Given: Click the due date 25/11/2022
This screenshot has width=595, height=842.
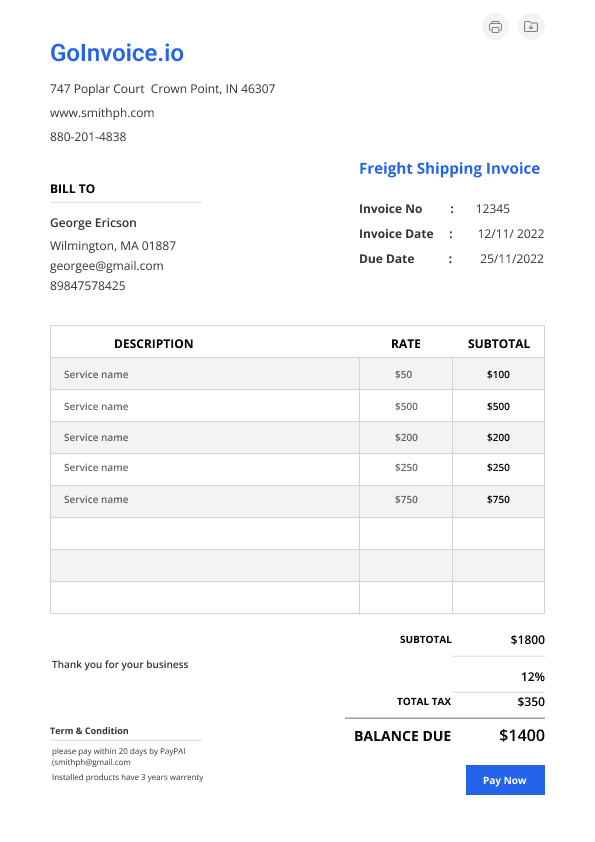Looking at the screenshot, I should (512, 259).
